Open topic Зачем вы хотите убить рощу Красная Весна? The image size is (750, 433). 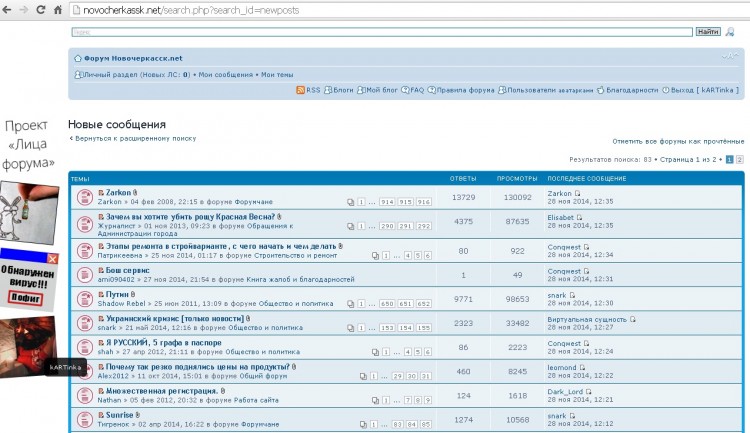(190, 217)
